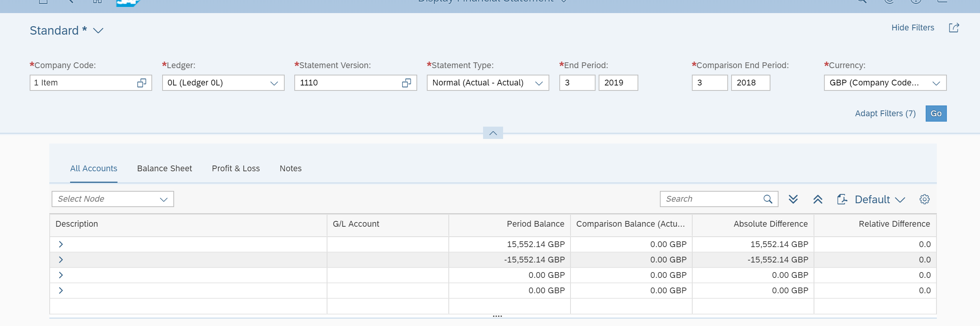
Task: Click the End Period year 2019 field
Action: pyautogui.click(x=618, y=83)
